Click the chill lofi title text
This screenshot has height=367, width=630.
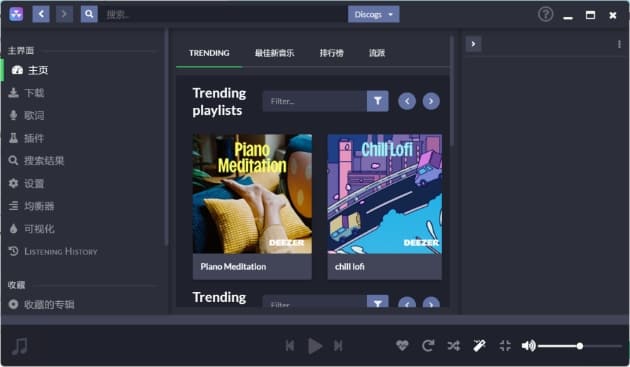pyautogui.click(x=350, y=267)
